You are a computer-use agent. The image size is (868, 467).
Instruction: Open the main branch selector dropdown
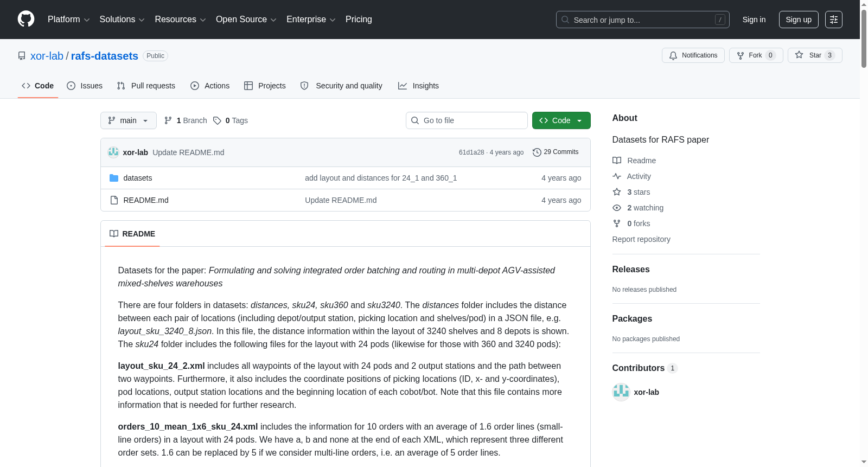pyautogui.click(x=129, y=120)
